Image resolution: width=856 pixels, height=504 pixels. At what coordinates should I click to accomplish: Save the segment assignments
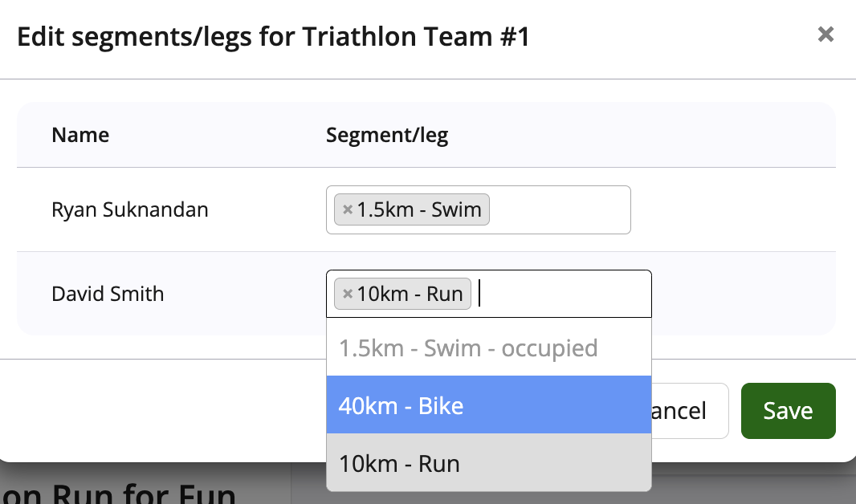pyautogui.click(x=788, y=411)
